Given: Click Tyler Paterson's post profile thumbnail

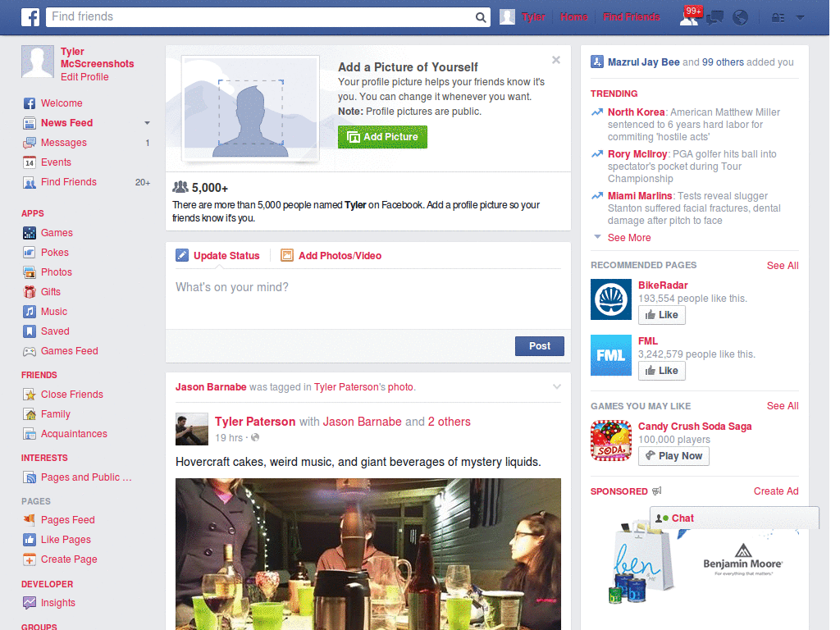Looking at the screenshot, I should pos(192,429).
